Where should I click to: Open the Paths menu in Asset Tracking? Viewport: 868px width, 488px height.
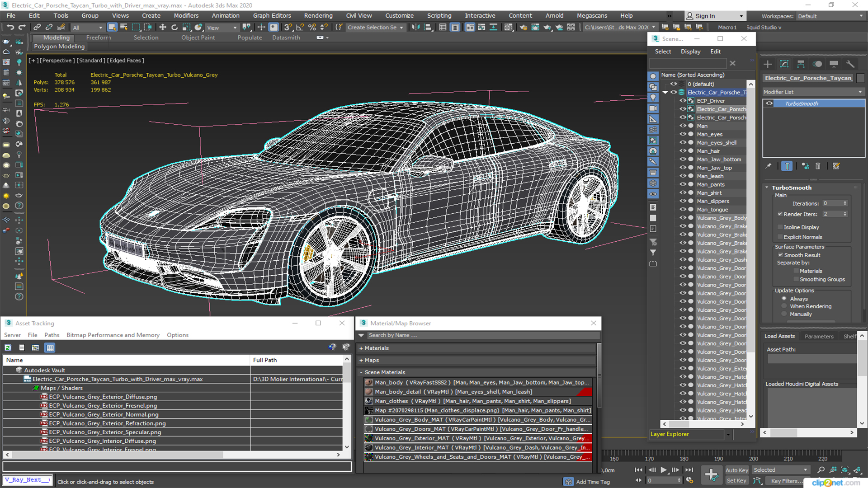(52, 335)
